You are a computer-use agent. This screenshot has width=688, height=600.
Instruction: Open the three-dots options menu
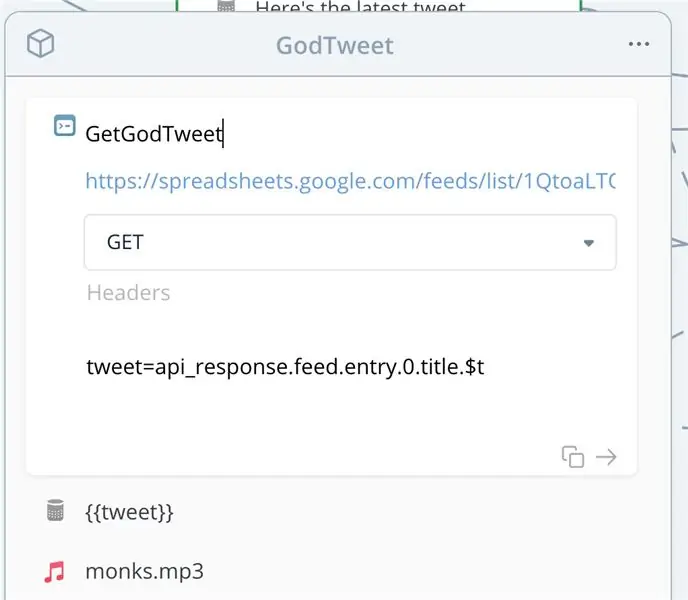point(638,44)
